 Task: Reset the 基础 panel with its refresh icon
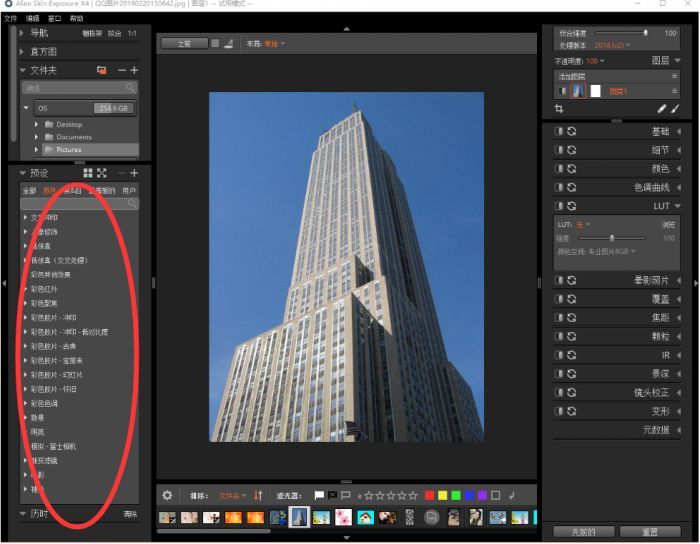pos(572,131)
